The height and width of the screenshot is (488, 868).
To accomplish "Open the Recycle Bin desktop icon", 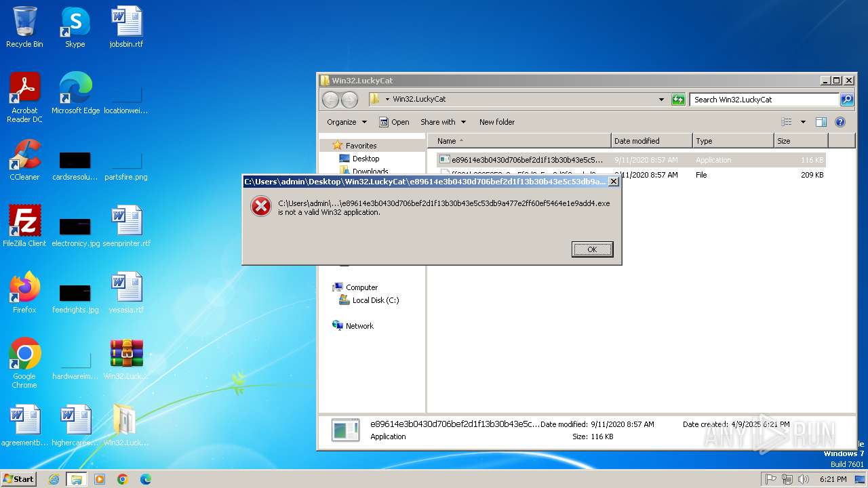I will [x=24, y=27].
